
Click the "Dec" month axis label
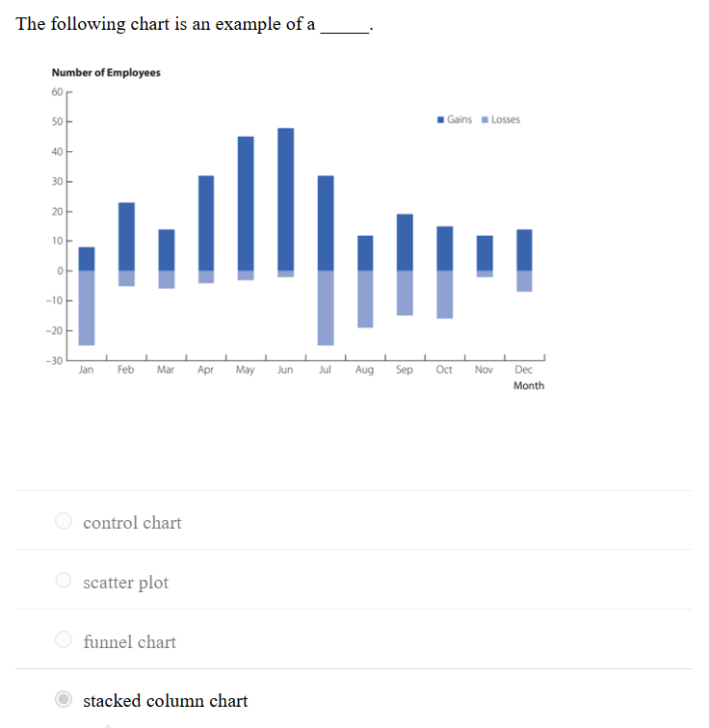click(523, 370)
